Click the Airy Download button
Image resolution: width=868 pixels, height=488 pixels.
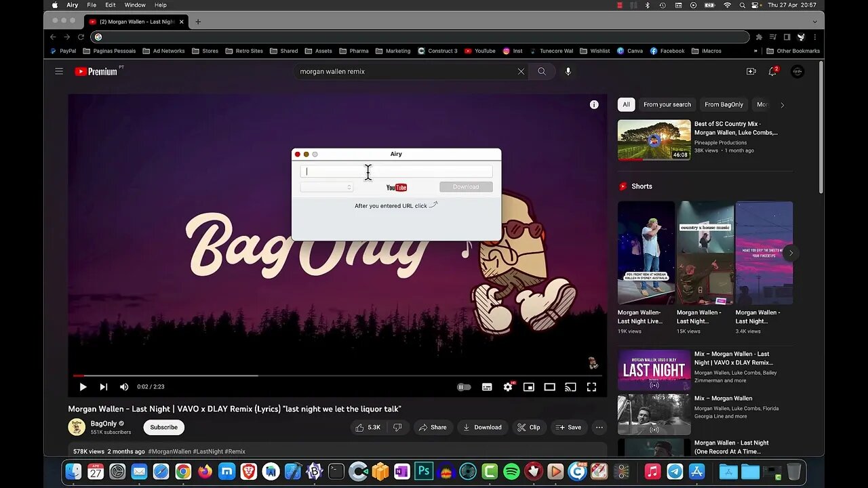(466, 187)
